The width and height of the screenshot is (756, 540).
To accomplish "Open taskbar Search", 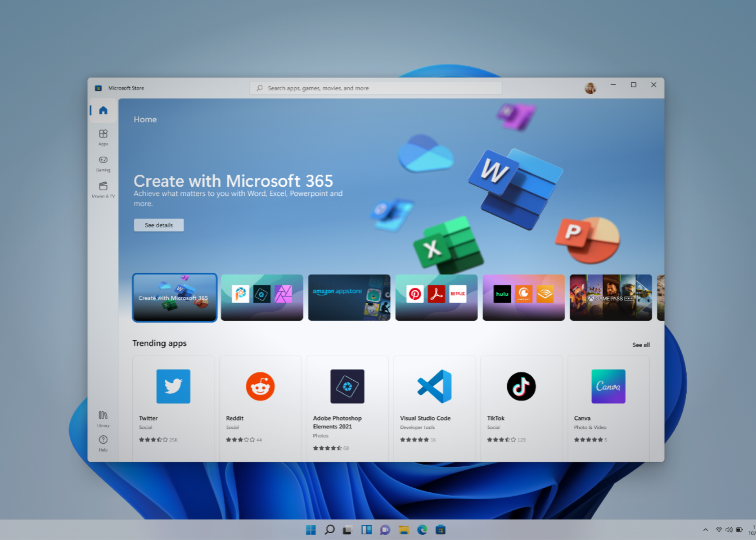I will 329,530.
